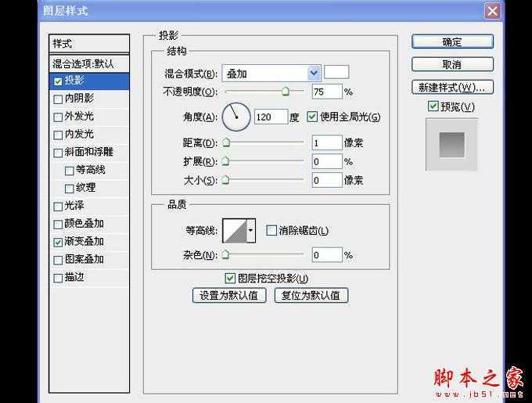Click the 角度 value field 120
The image size is (532, 403).
point(271,117)
